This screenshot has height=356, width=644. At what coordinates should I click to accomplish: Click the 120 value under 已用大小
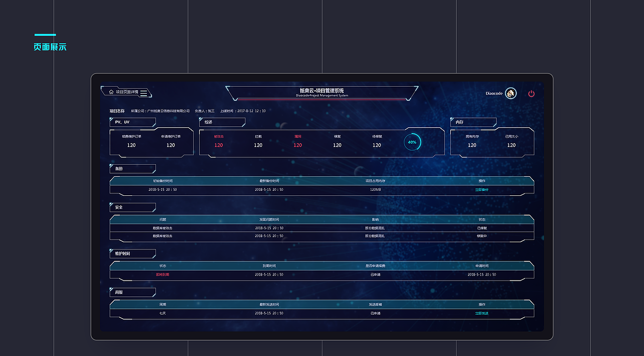click(x=511, y=145)
